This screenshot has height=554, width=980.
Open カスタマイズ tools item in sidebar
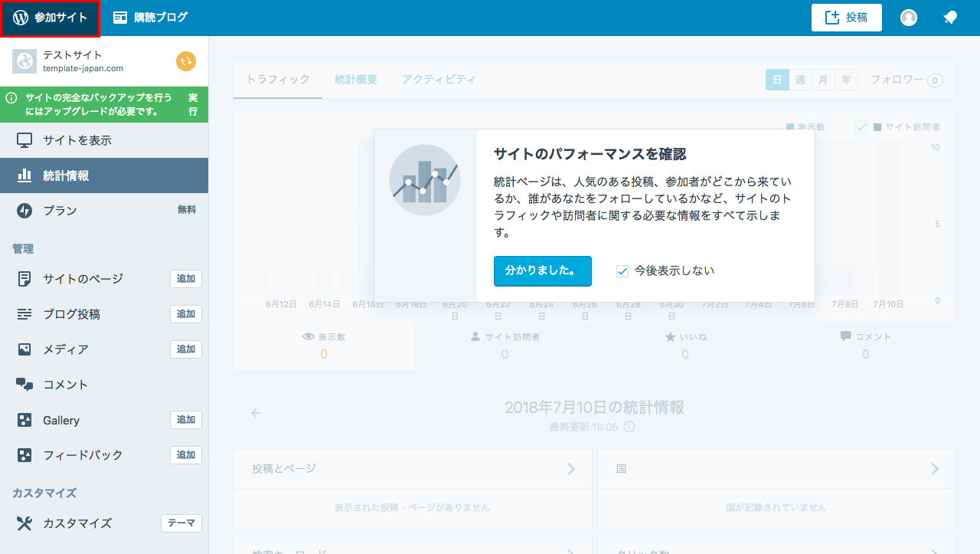[78, 523]
